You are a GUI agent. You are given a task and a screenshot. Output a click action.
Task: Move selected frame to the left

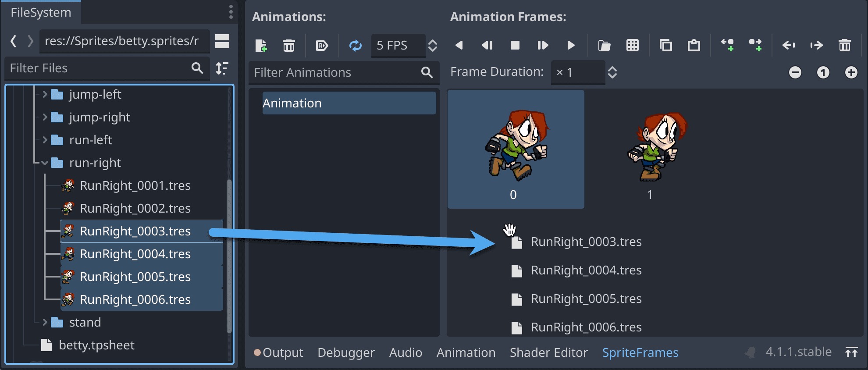point(789,45)
